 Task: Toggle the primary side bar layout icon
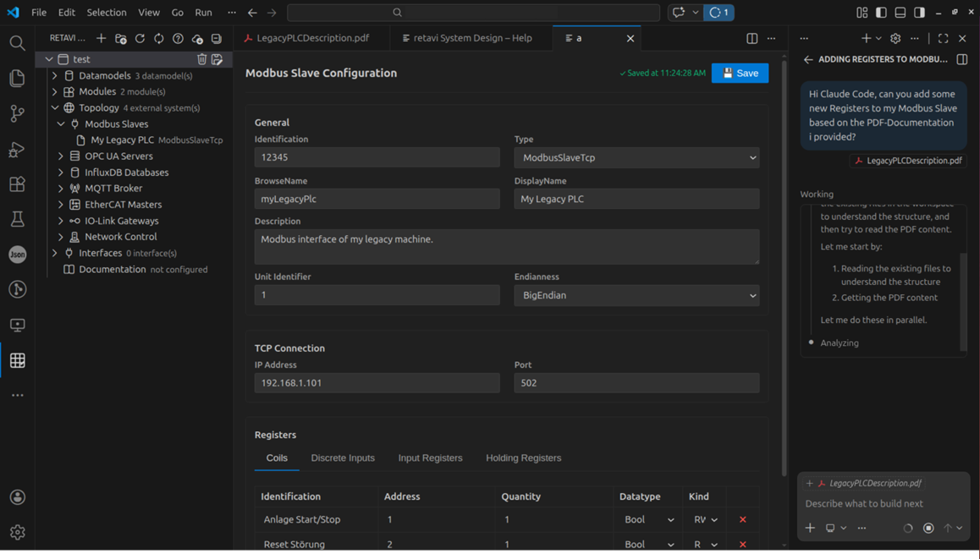881,13
